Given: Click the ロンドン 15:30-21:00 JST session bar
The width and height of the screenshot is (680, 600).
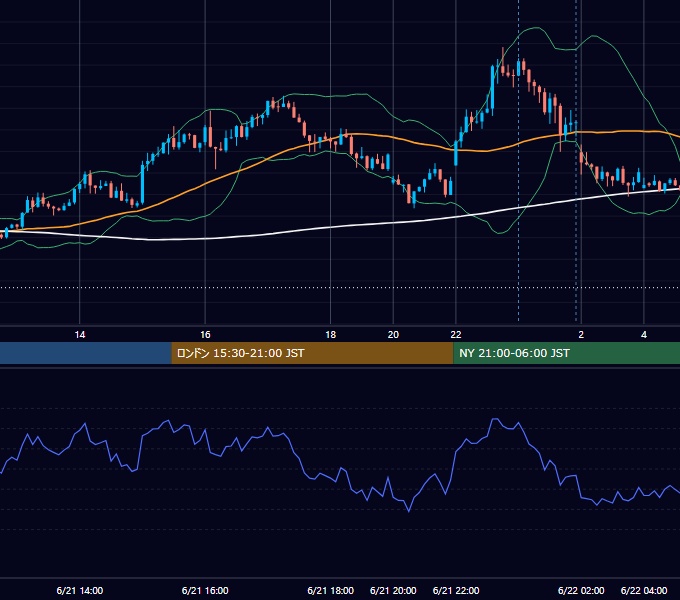Looking at the screenshot, I should pos(312,353).
